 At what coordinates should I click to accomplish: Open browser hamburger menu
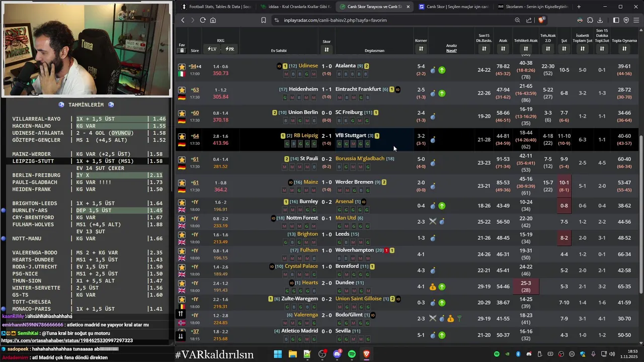636,20
